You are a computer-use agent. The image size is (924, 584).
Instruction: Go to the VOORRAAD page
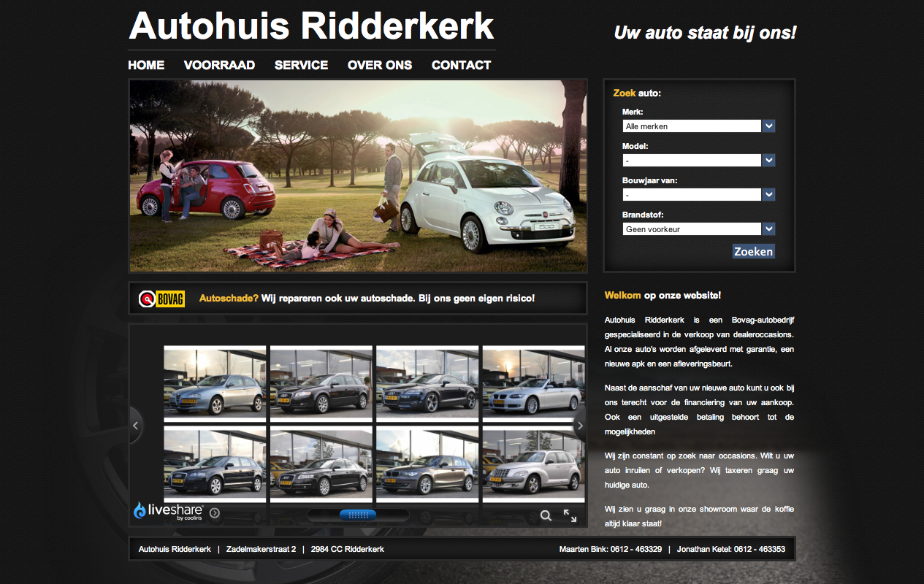(x=219, y=65)
